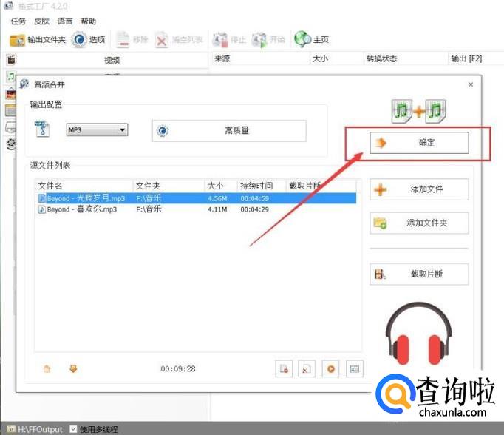Open the 帮助 menu

(89, 21)
